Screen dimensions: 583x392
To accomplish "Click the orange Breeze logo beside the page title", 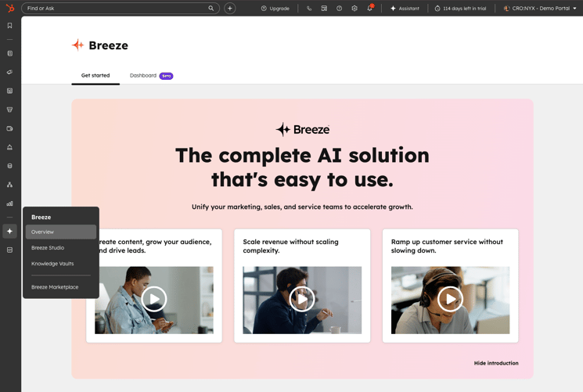I will 78,45.
